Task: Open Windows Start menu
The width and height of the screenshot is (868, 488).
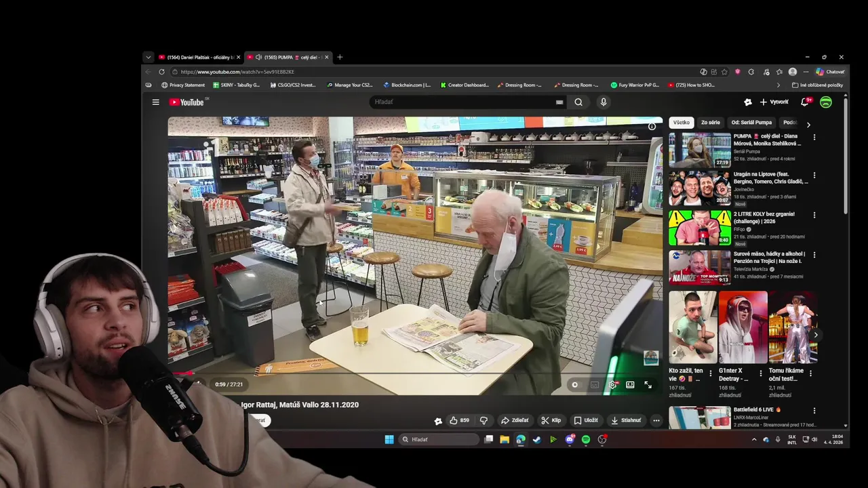Action: click(389, 439)
